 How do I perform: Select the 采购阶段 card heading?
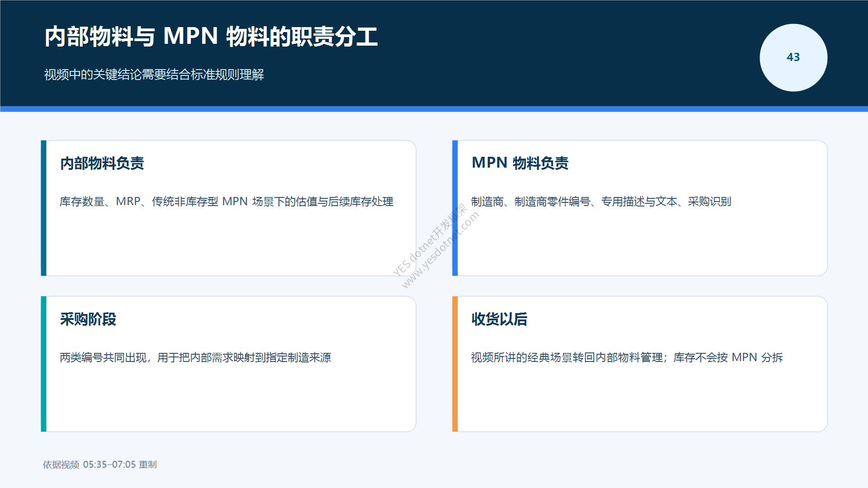click(88, 319)
